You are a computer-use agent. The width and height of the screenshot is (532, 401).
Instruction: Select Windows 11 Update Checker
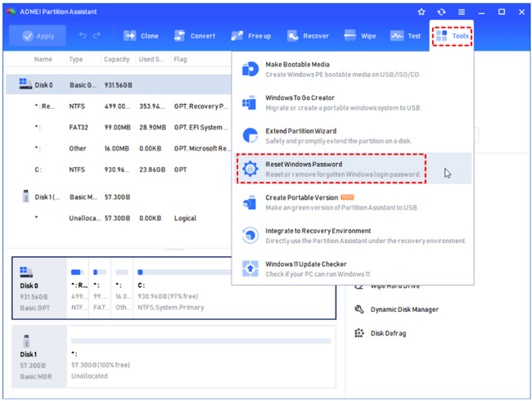[353, 268]
